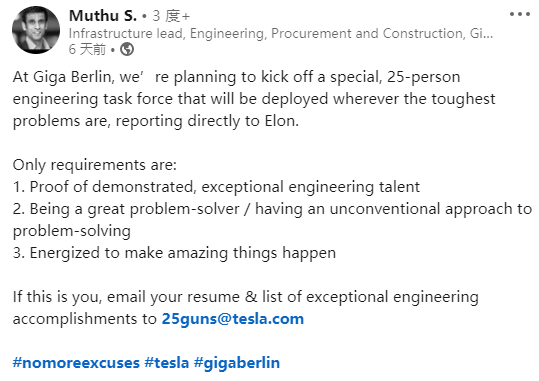Open Muthu S.'s profile photo
Viewport: 539px width, 381px height.
(36, 30)
